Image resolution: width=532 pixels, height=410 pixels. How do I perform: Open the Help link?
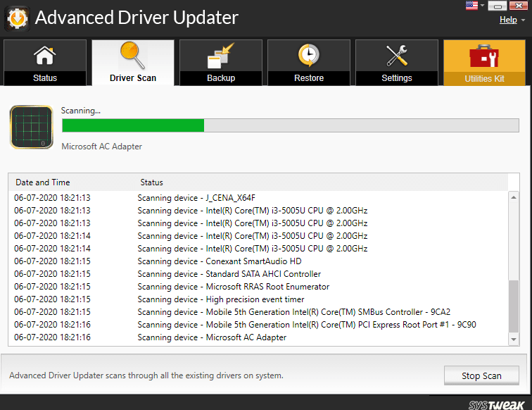(x=508, y=20)
